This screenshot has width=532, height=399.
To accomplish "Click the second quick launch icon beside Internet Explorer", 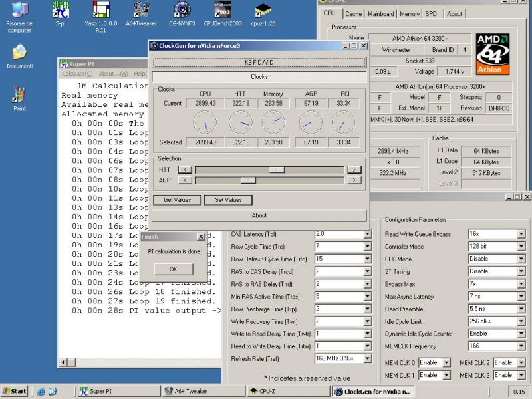I will [x=53, y=391].
